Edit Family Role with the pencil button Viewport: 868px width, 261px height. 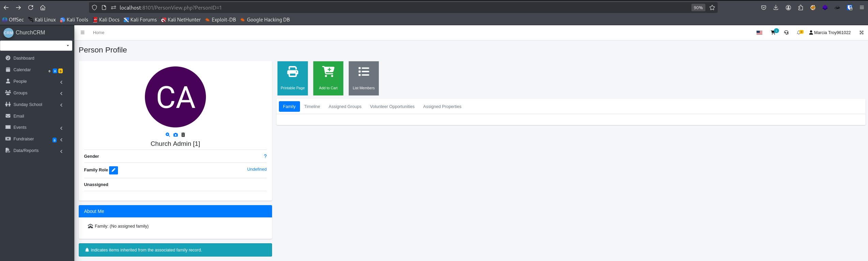(114, 170)
